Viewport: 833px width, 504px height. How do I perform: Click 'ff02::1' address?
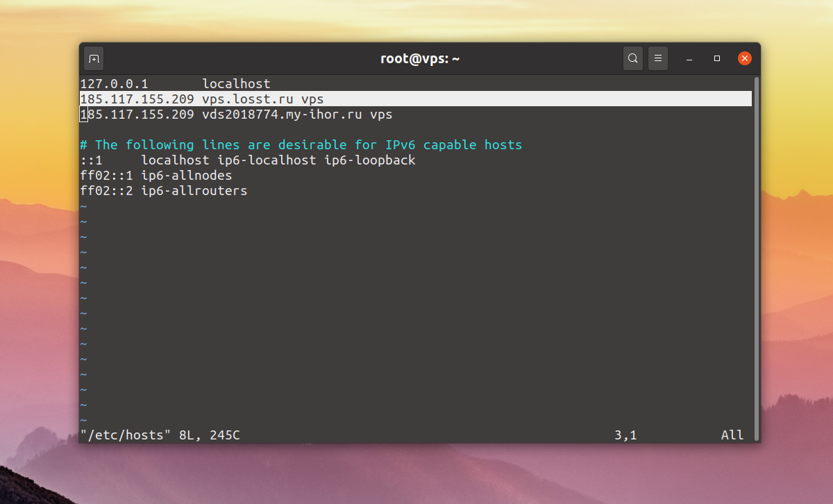point(107,175)
